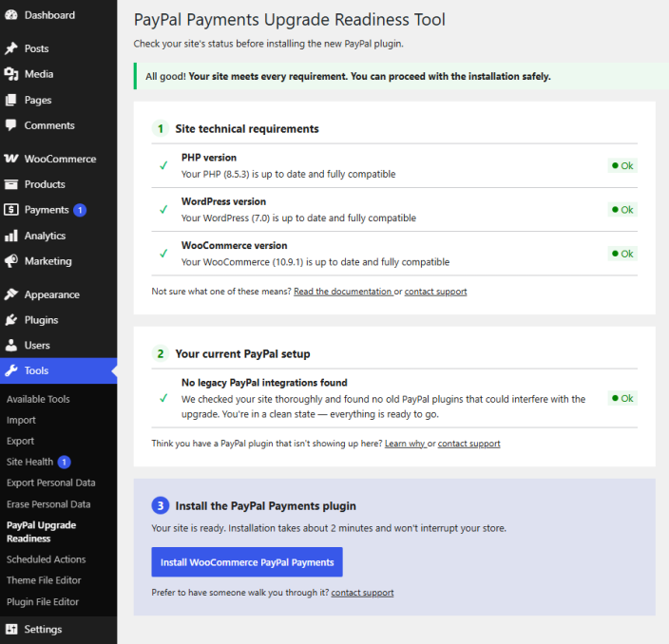Click the Dashboard gauge icon

(11, 15)
